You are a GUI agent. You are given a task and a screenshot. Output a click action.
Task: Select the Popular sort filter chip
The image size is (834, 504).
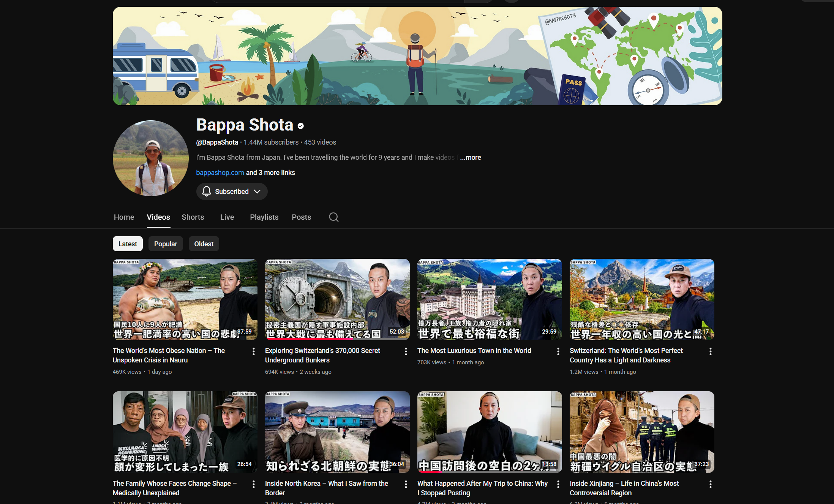pyautogui.click(x=166, y=244)
